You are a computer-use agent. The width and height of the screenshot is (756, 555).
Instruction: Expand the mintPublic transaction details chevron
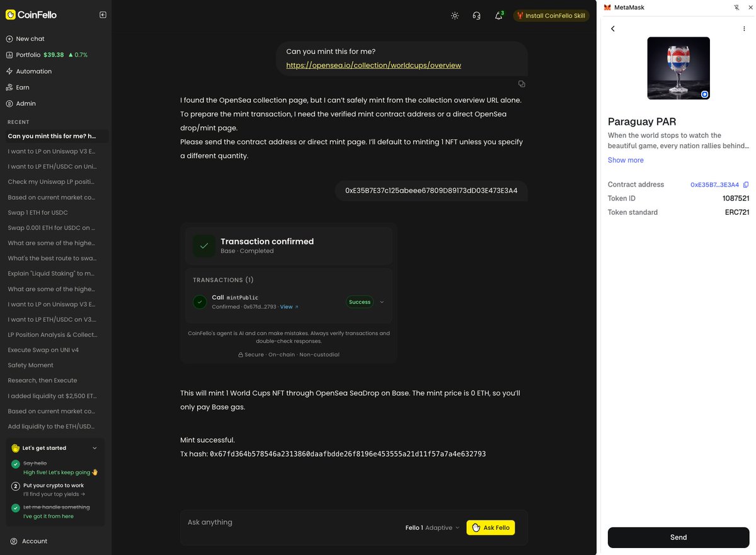pos(382,302)
